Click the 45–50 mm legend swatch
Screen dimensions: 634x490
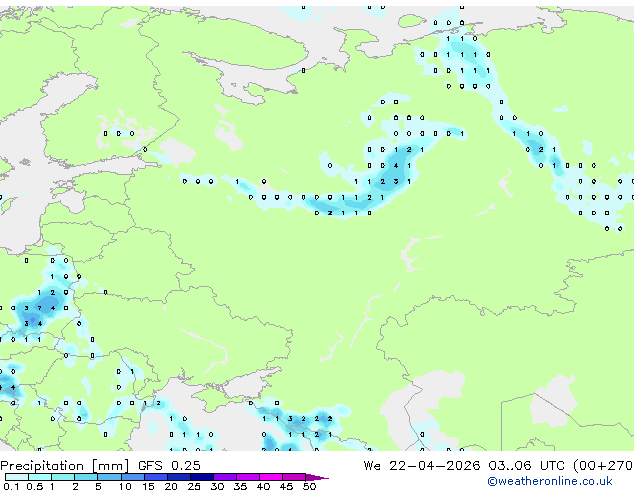click(294, 477)
